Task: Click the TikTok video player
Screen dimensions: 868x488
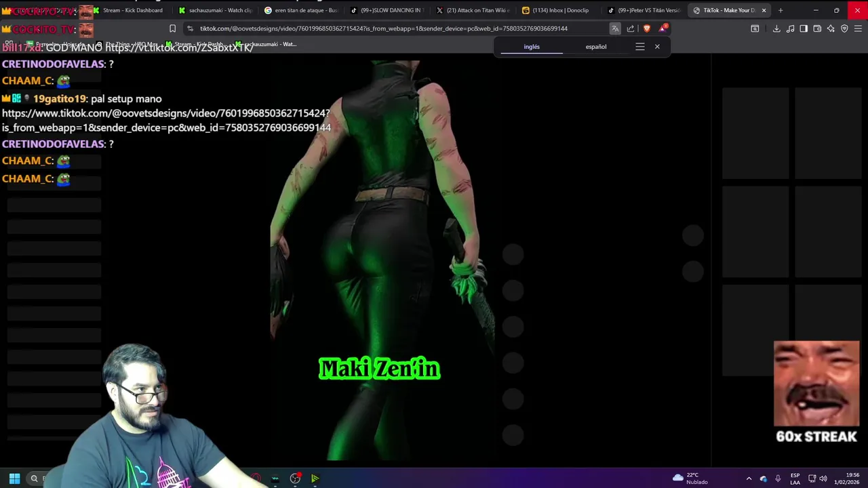Action: click(382, 261)
